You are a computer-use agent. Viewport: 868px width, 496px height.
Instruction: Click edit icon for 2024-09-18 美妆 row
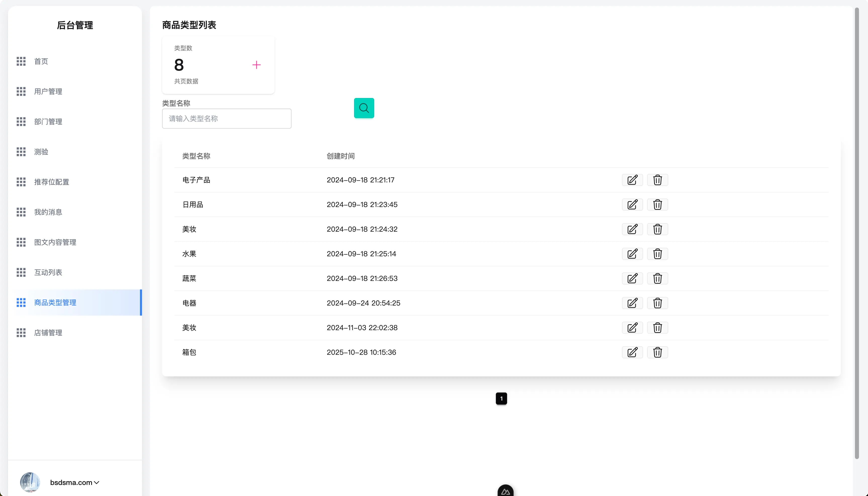(632, 229)
